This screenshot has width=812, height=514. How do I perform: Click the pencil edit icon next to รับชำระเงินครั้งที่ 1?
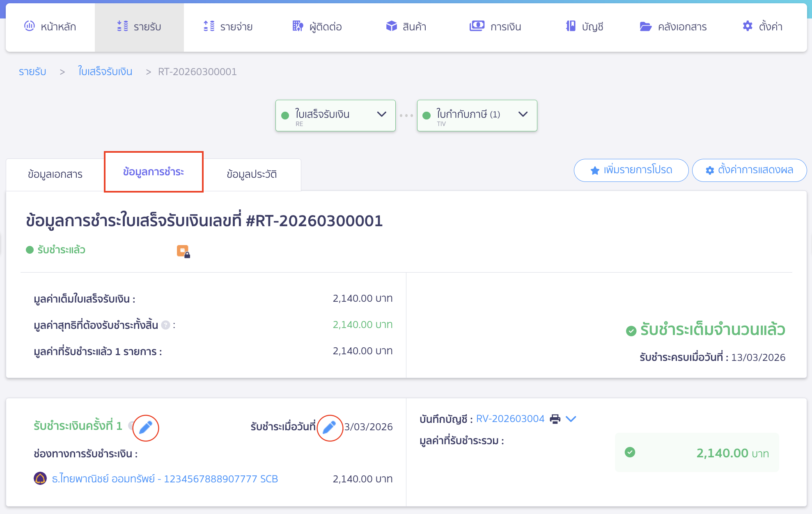tap(146, 428)
